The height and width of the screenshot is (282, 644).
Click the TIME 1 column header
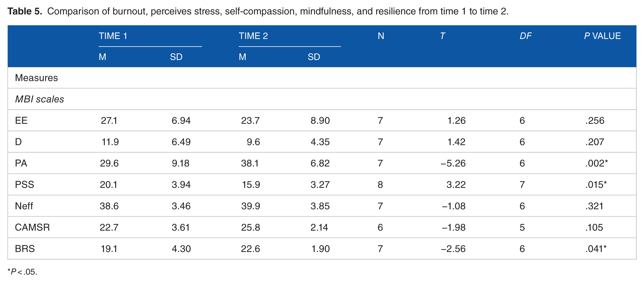click(113, 36)
